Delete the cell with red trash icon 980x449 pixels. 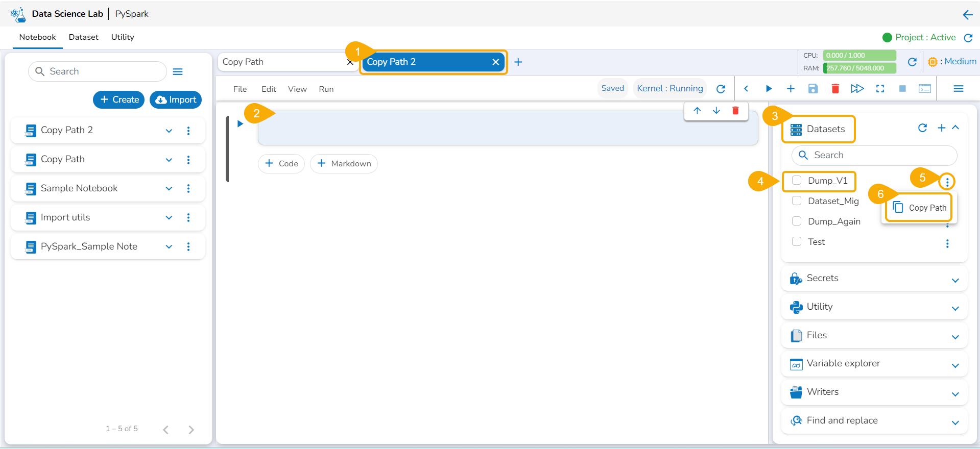point(735,111)
